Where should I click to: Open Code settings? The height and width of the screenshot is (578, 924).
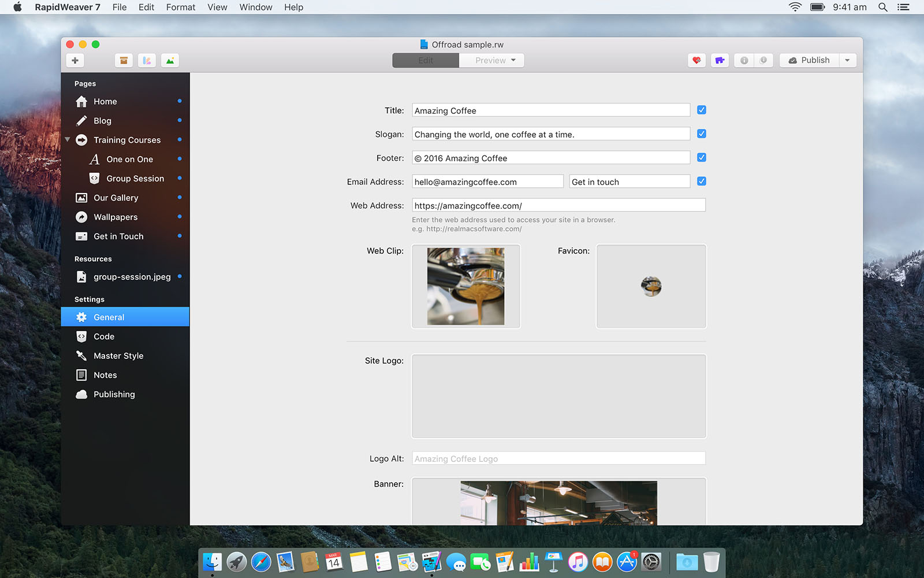(x=125, y=336)
